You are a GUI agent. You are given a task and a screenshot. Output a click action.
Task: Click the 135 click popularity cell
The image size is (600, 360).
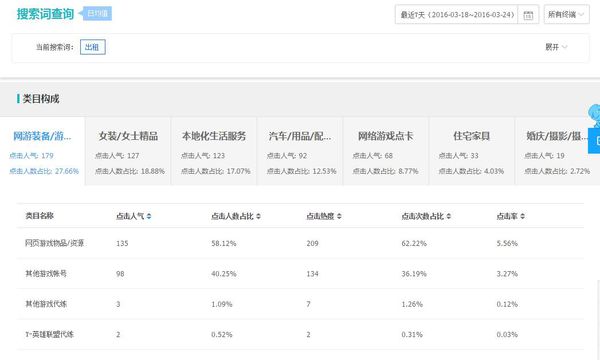122,243
